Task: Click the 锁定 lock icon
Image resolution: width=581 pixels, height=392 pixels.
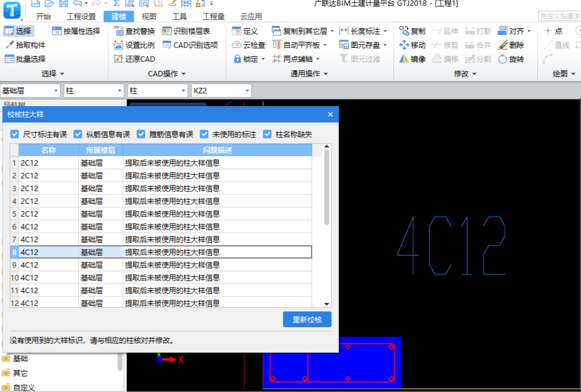Action: [x=237, y=59]
